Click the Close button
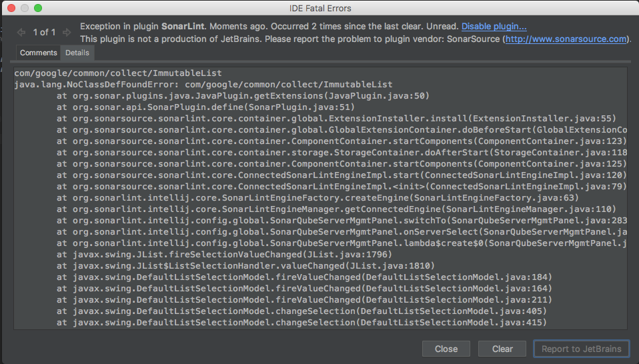This screenshot has height=364, width=639. 446,349
